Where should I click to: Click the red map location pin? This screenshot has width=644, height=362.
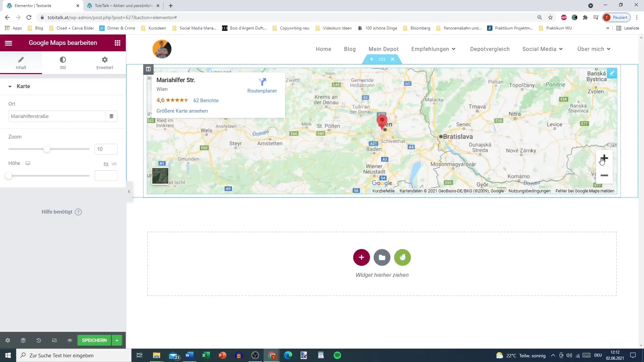(x=382, y=121)
